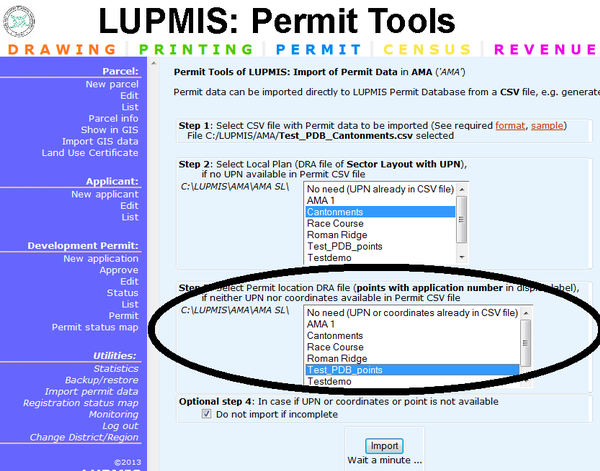Select AMA 1 in Step 2 list

point(380,200)
